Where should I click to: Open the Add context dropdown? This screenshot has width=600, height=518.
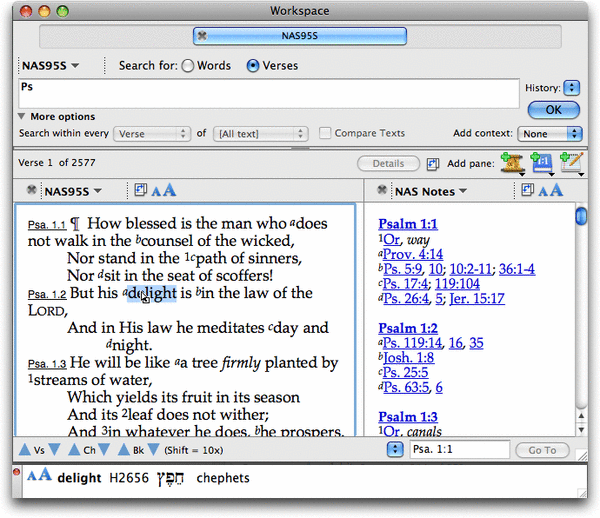(x=549, y=133)
